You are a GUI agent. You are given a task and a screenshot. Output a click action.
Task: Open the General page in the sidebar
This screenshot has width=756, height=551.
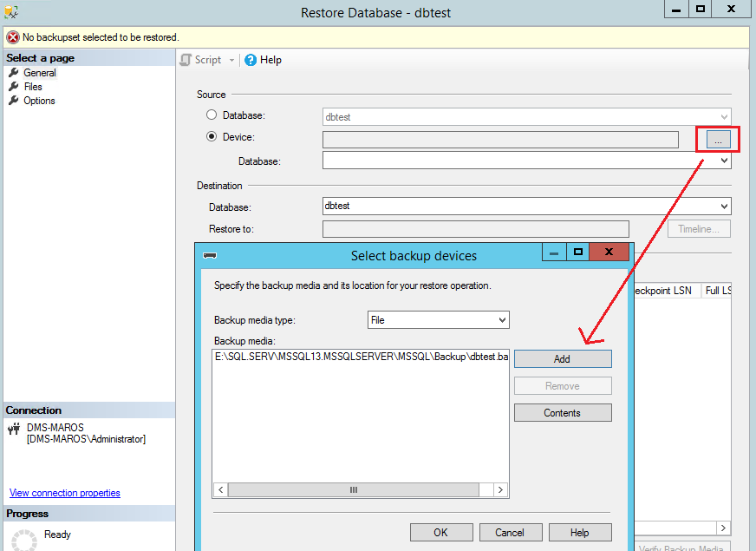pyautogui.click(x=39, y=73)
